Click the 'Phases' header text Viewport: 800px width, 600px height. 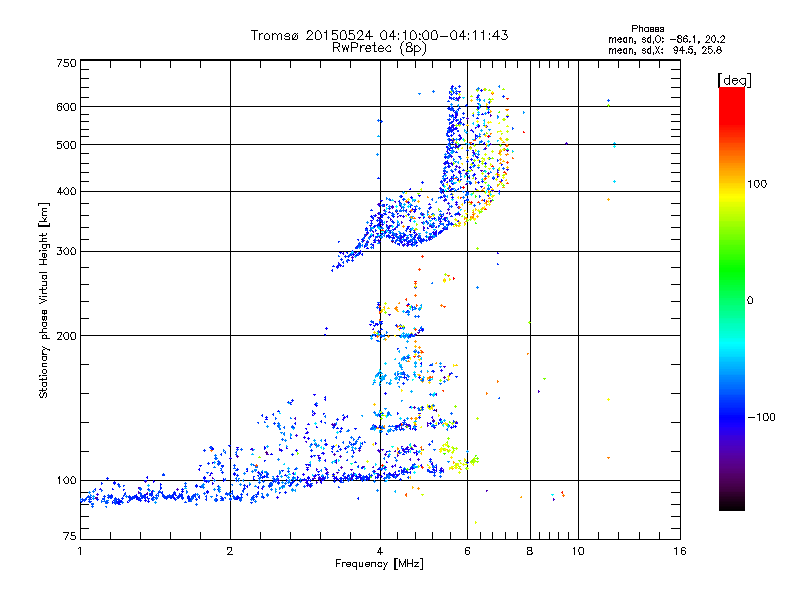coord(647,29)
